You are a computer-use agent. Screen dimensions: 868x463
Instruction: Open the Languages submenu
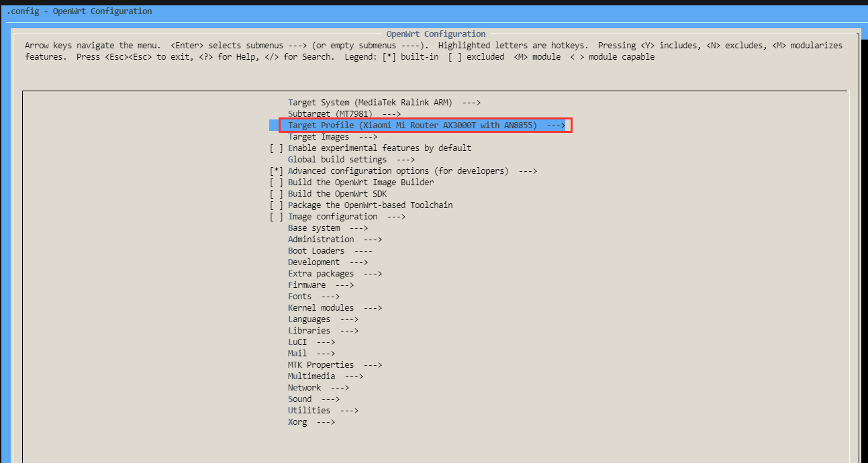pos(323,319)
